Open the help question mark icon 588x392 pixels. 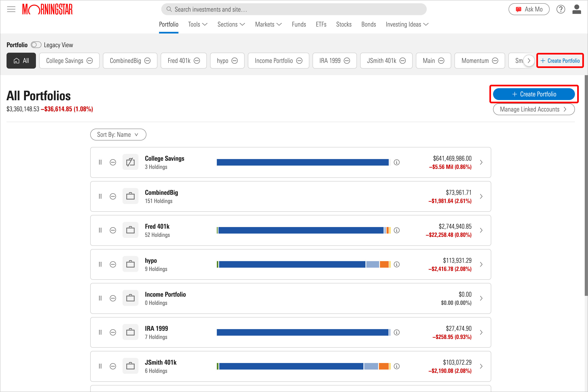[560, 10]
